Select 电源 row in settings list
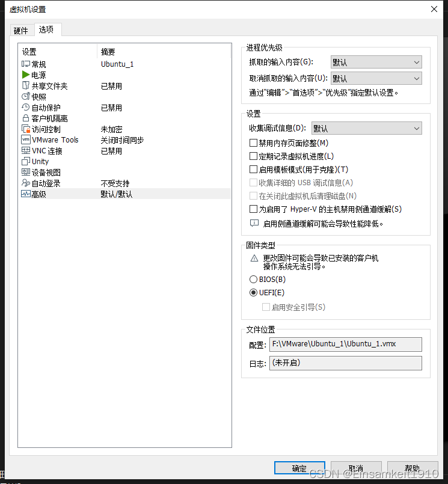This screenshot has height=484, width=448. 124,75
